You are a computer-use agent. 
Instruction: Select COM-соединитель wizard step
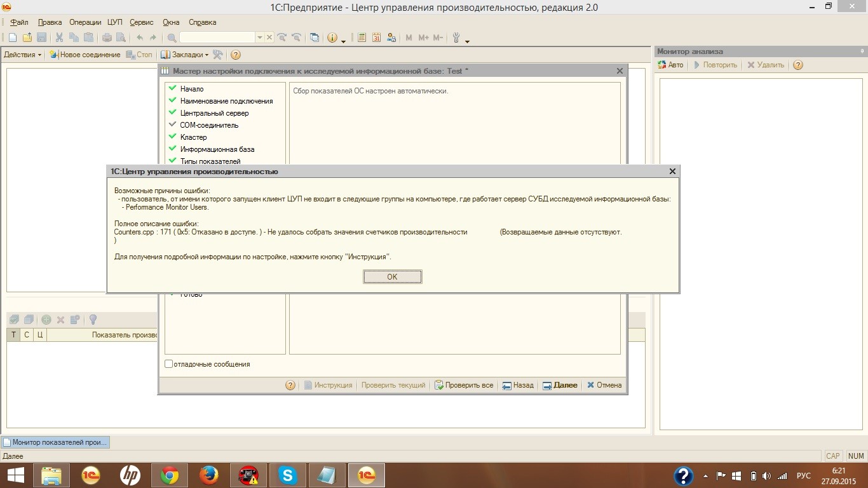[209, 125]
